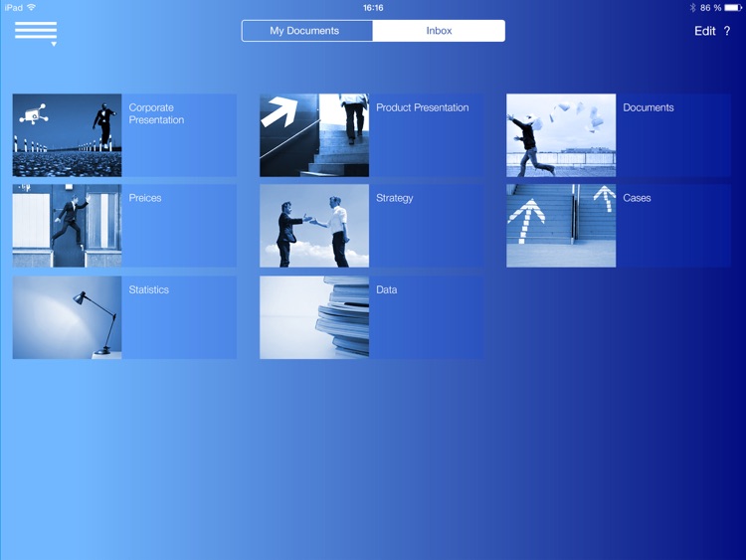This screenshot has width=746, height=560.
Task: Select the Documents title text
Action: pyautogui.click(x=648, y=107)
